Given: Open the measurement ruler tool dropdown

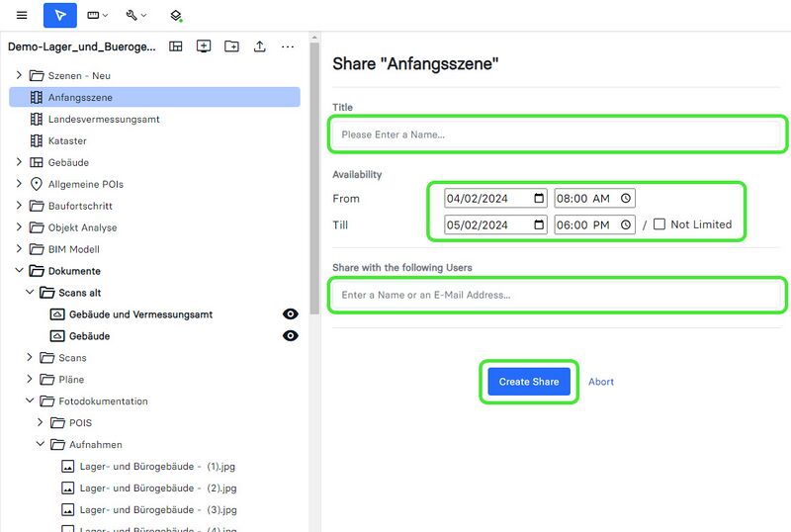Looking at the screenshot, I should 98,15.
